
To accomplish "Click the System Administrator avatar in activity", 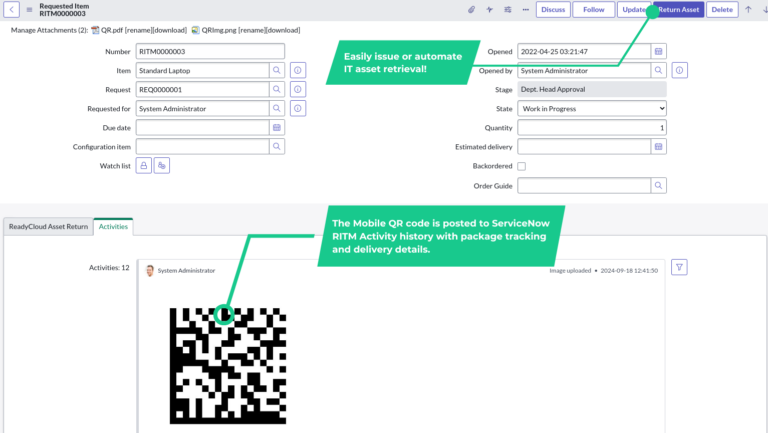I will [150, 270].
